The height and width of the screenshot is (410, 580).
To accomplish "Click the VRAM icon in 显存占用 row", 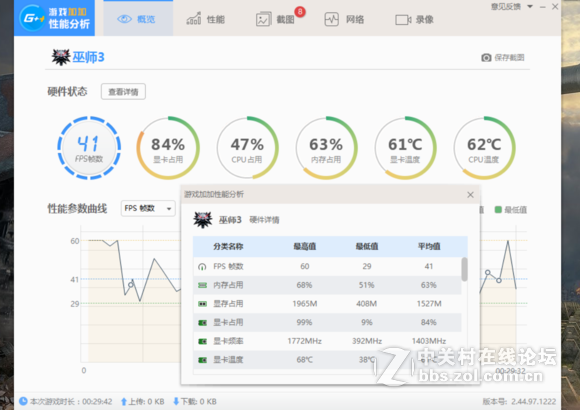I will pyautogui.click(x=202, y=304).
